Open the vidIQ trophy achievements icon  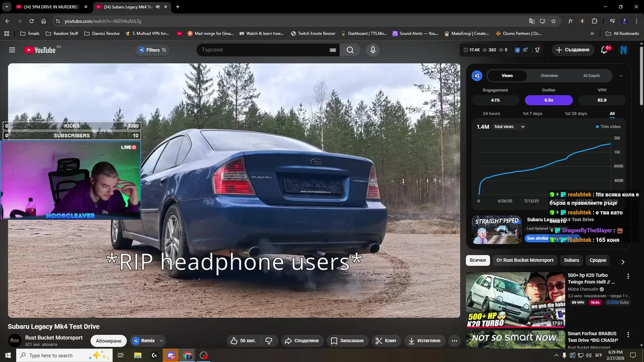coord(537,50)
